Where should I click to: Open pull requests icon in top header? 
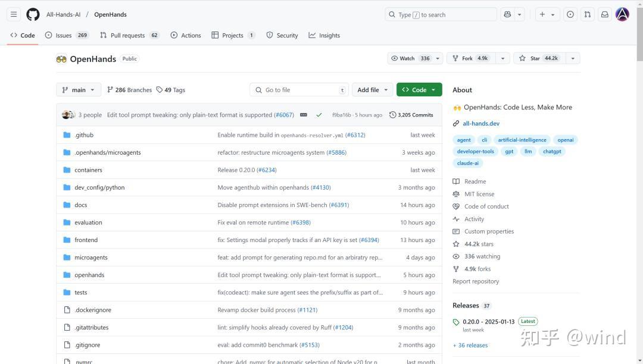pos(587,14)
